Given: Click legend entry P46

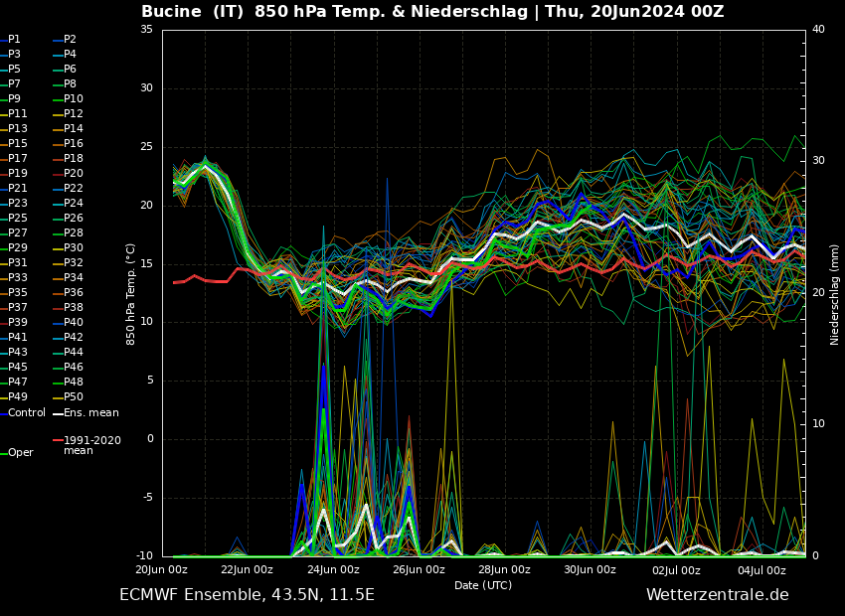Looking at the screenshot, I should pyautogui.click(x=68, y=368).
